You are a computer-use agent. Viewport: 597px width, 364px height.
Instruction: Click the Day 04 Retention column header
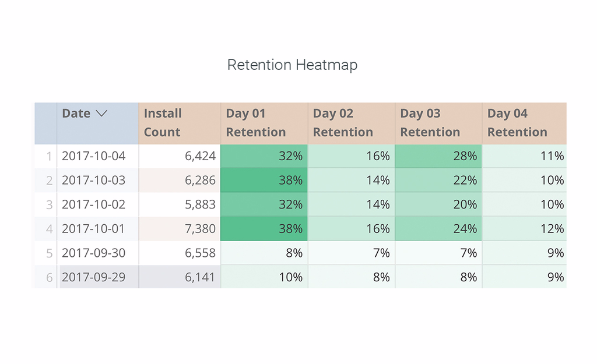click(x=524, y=123)
